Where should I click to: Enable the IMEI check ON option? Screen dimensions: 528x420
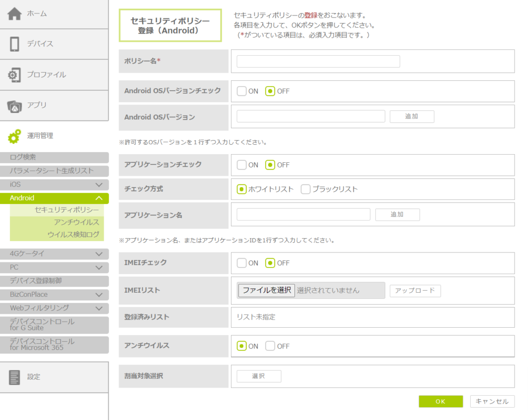242,263
